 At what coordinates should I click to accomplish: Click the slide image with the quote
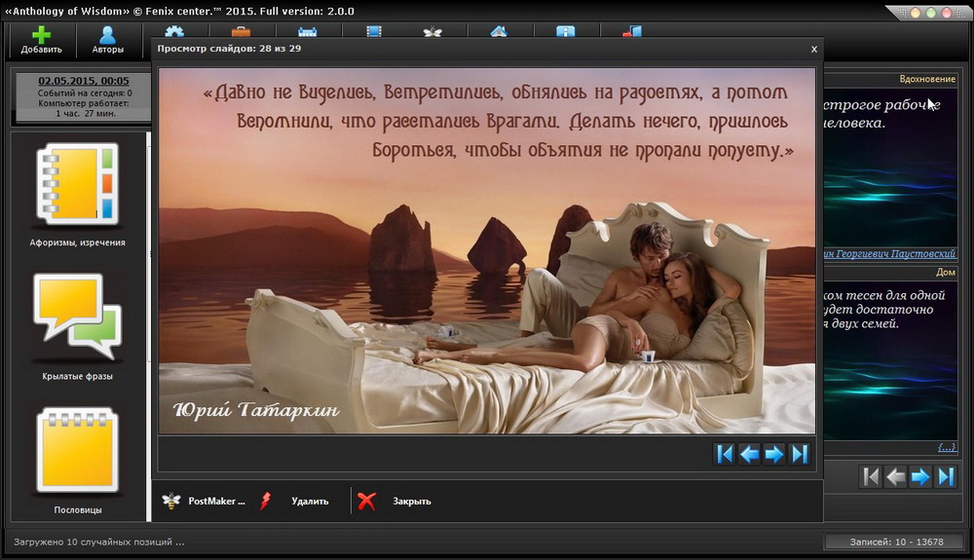tap(487, 250)
